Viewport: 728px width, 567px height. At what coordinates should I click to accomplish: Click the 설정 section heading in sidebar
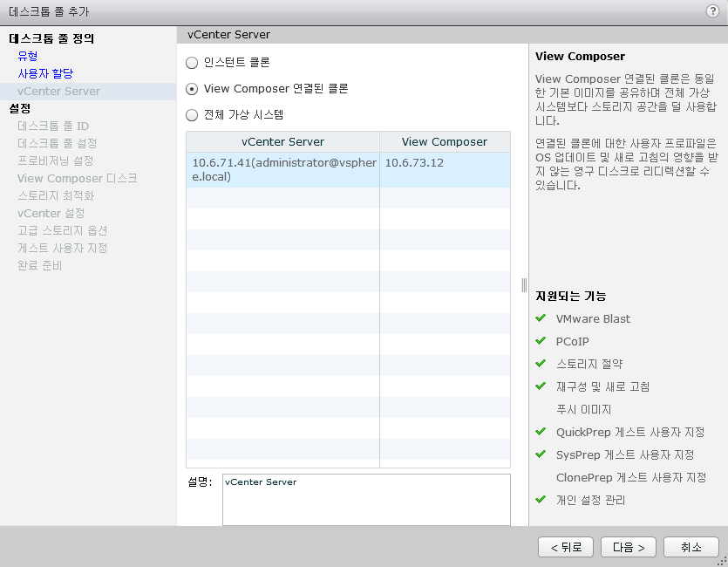[x=20, y=108]
